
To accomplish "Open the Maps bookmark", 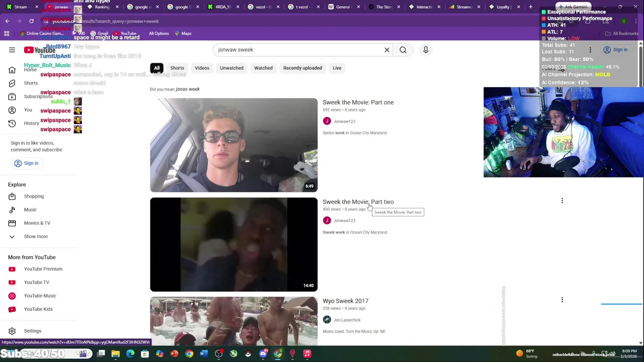I will point(183,34).
